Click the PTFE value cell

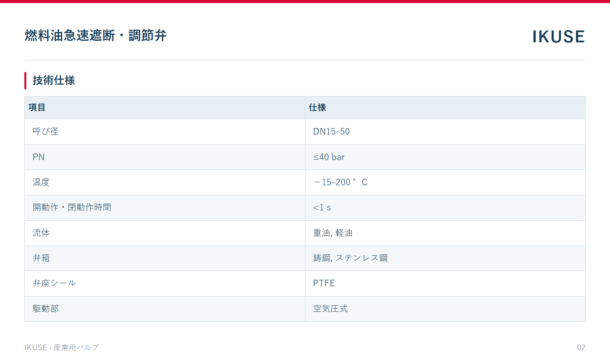pos(445,284)
